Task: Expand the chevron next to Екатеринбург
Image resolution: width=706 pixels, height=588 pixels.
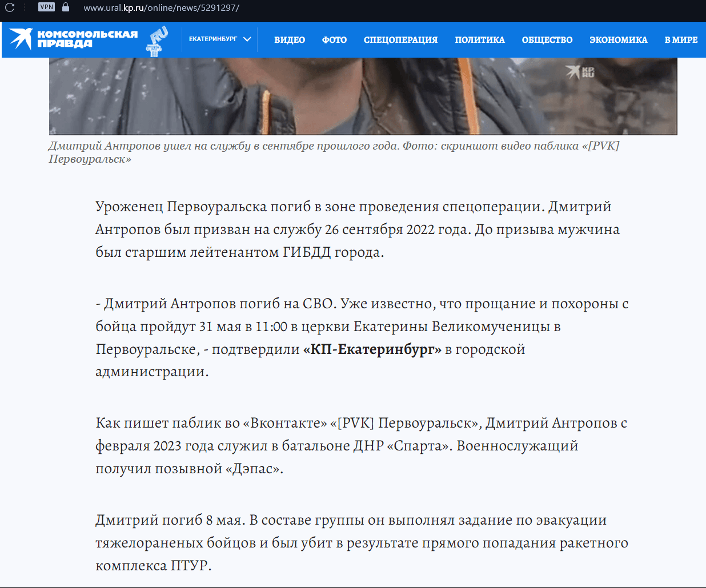Action: coord(247,39)
